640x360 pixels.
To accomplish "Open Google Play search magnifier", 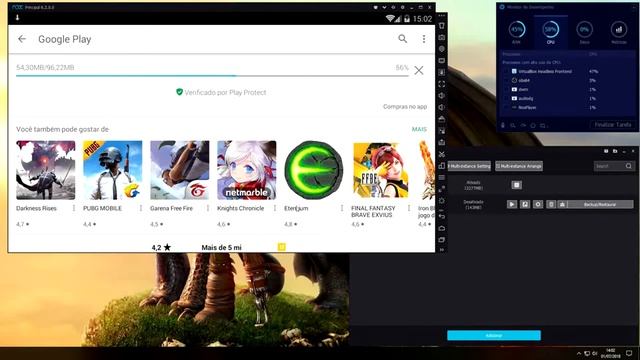I will 402,39.
